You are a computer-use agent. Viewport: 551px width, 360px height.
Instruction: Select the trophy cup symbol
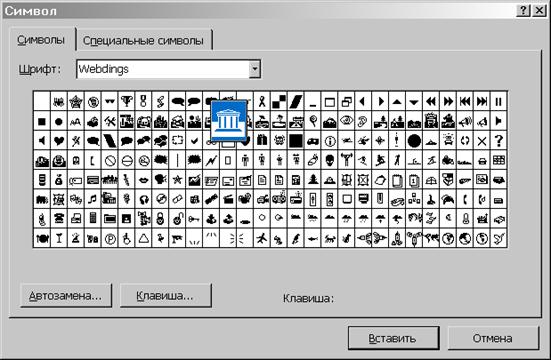127,102
